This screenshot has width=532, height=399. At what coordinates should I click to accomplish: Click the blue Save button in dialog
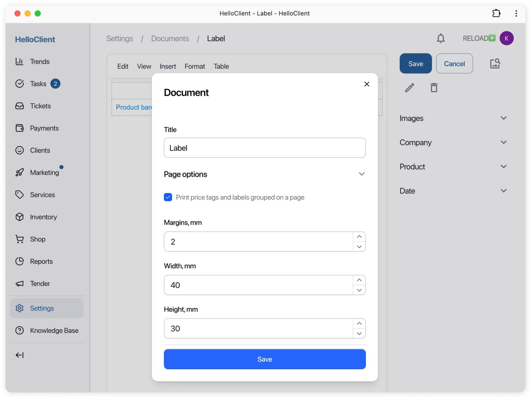(264, 359)
